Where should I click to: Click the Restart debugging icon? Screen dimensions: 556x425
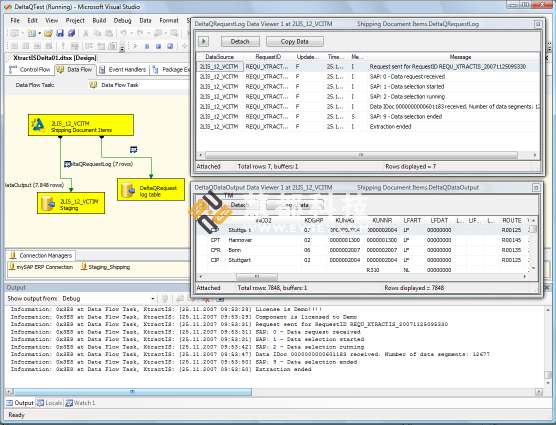tap(170, 46)
